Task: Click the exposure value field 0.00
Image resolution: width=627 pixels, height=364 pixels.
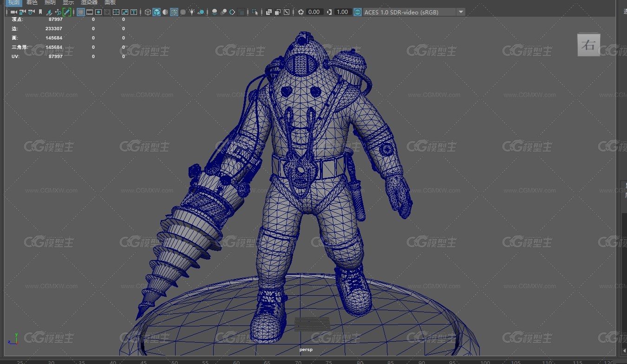Action: click(x=314, y=12)
